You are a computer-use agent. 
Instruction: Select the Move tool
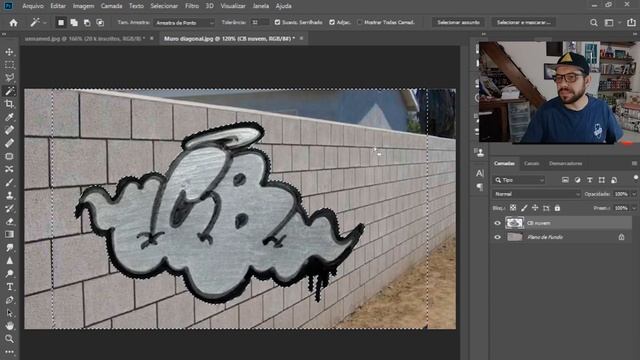pyautogui.click(x=9, y=52)
